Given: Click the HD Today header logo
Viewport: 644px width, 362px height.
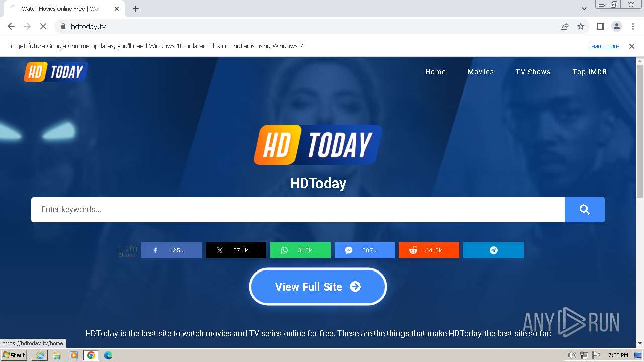Looking at the screenshot, I should [x=56, y=72].
